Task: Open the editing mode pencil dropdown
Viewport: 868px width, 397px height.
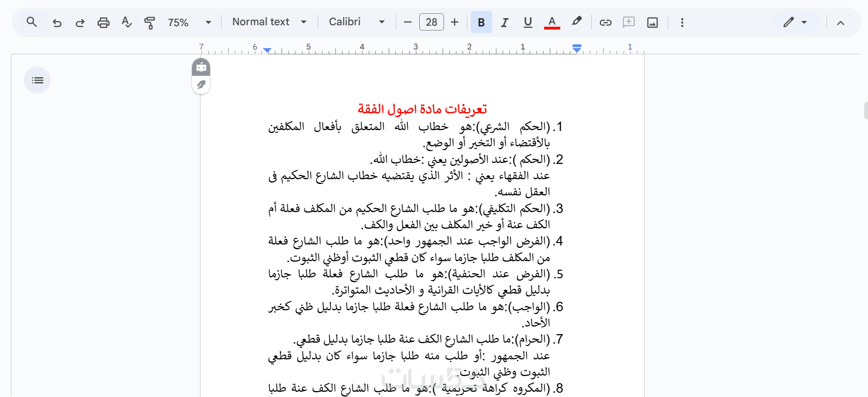Action: [795, 22]
